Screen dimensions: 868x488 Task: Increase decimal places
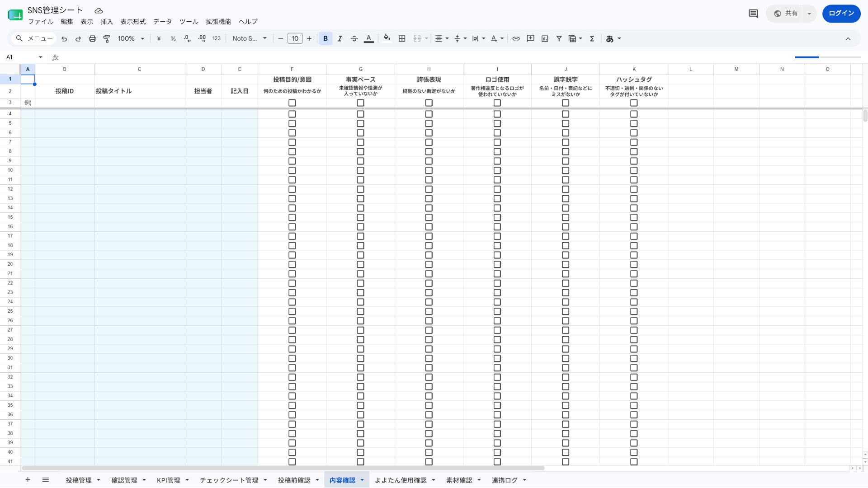[202, 39]
